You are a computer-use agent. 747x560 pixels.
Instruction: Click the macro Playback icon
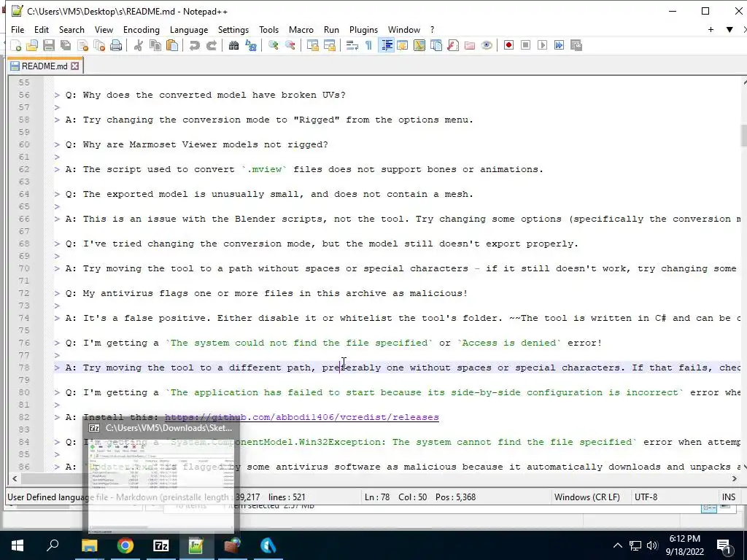click(542, 45)
